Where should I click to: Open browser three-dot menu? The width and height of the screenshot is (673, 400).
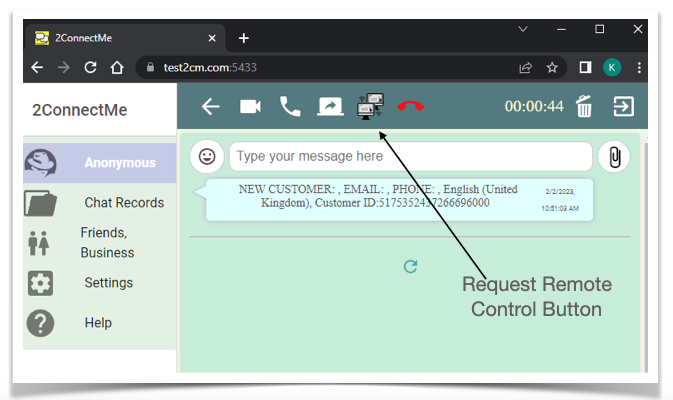click(x=639, y=67)
